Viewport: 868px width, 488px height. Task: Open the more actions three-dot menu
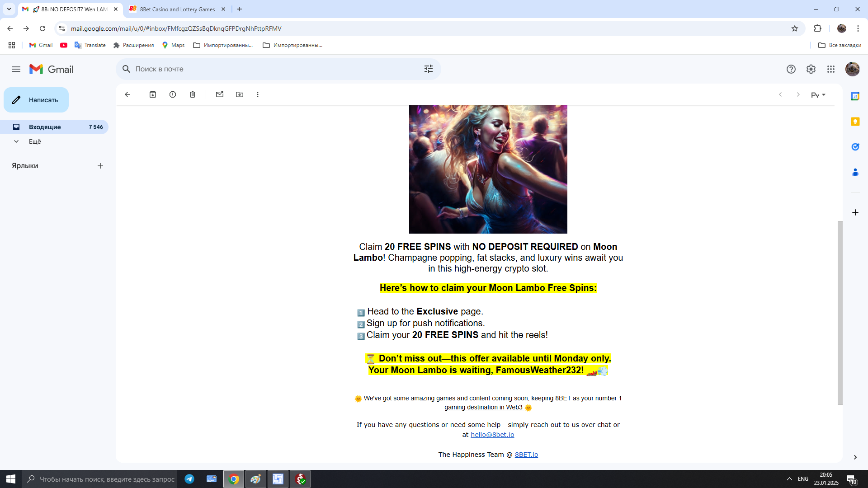coord(258,94)
